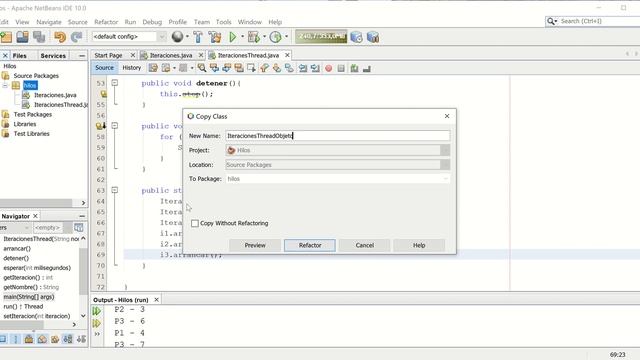
Task: Run the project with green play icon
Action: pyautogui.click(x=233, y=37)
